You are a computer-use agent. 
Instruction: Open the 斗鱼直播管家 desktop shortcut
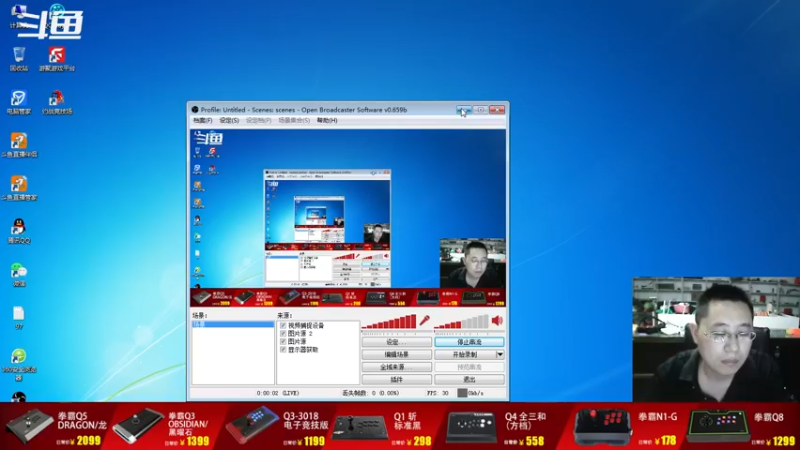tap(19, 188)
